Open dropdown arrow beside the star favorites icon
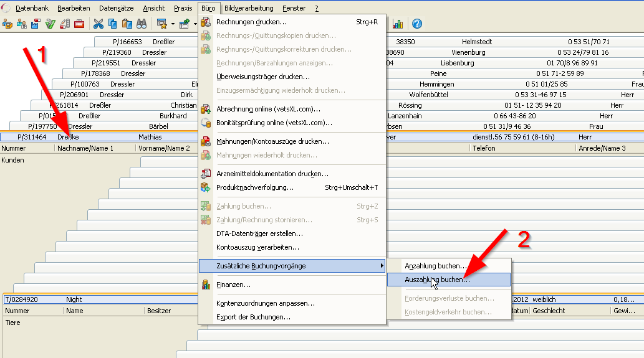Screen dimensions: 644x358 pyautogui.click(x=173, y=24)
